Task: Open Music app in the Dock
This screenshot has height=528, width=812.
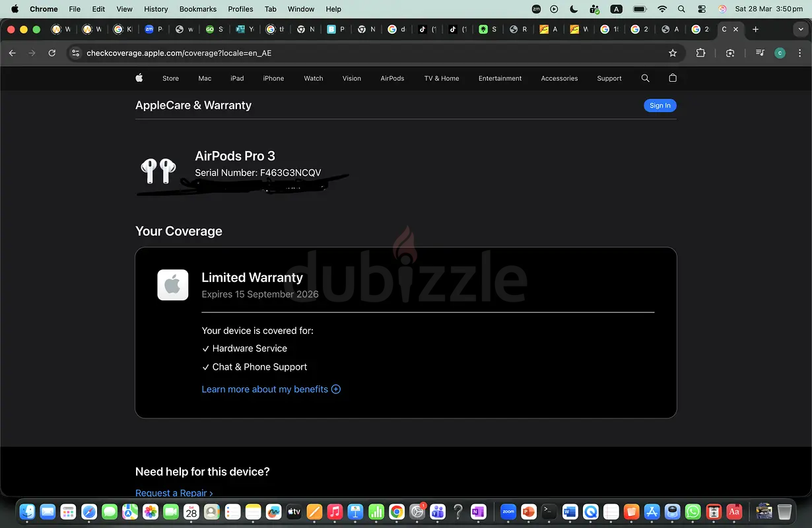Action: [x=335, y=511]
